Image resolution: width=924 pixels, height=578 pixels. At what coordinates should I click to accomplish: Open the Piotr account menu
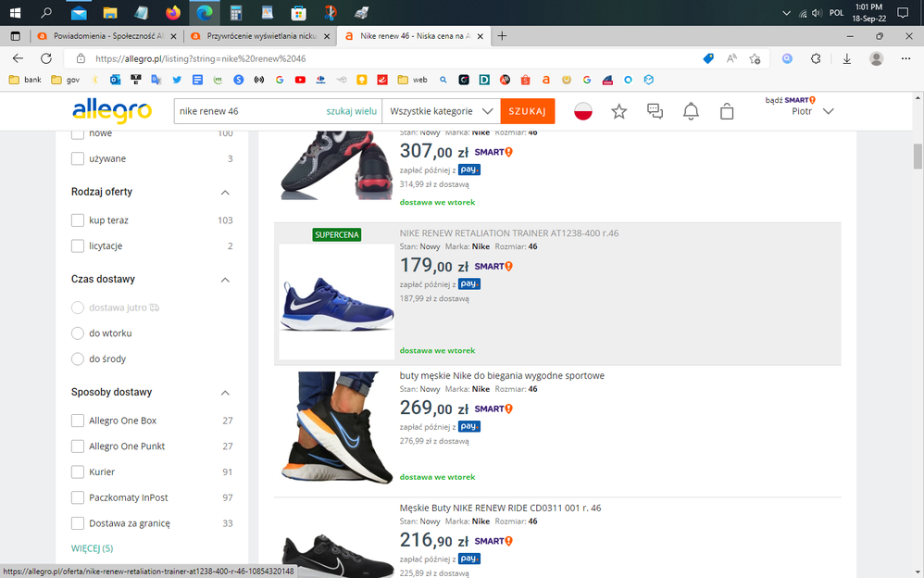pyautogui.click(x=801, y=110)
